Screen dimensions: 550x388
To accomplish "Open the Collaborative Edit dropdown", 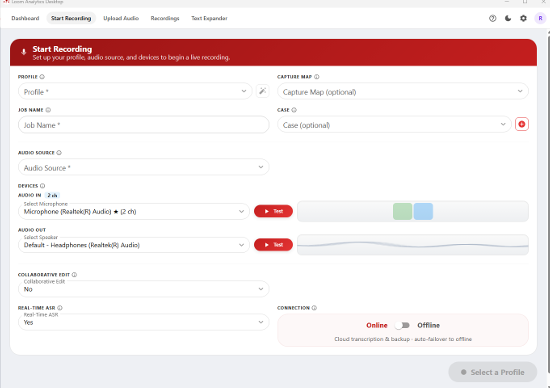I will coord(143,289).
